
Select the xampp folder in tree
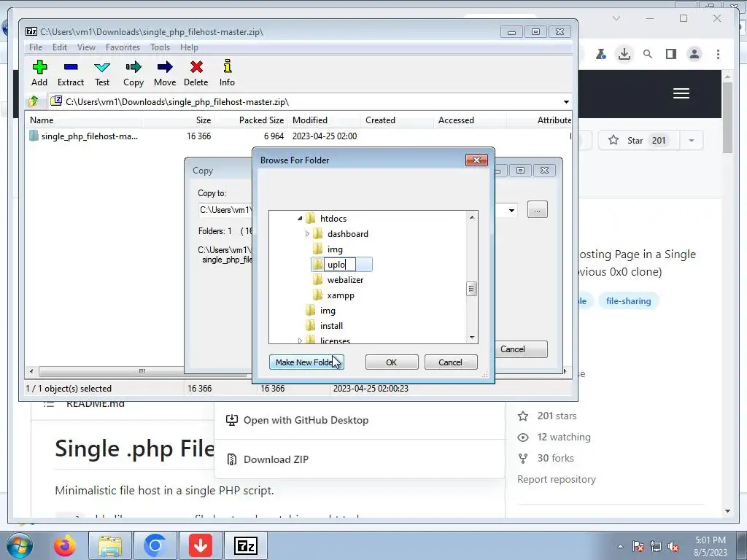(341, 295)
